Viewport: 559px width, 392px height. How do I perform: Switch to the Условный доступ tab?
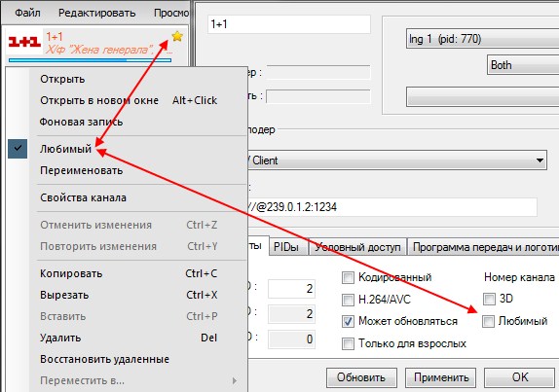357,247
